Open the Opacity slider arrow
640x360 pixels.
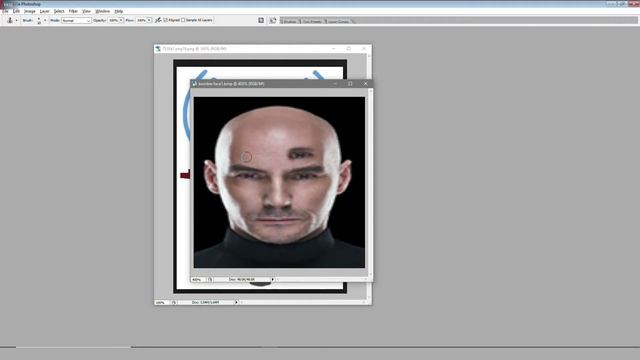(x=121, y=20)
